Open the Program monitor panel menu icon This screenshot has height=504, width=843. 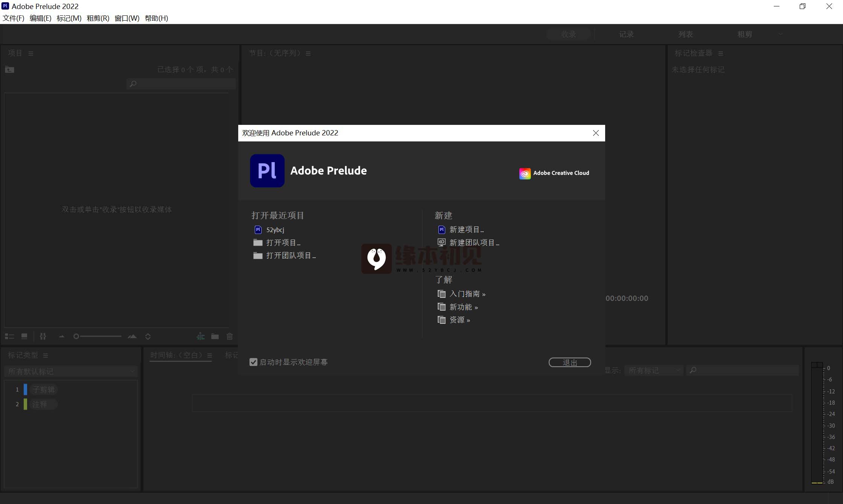pos(308,53)
